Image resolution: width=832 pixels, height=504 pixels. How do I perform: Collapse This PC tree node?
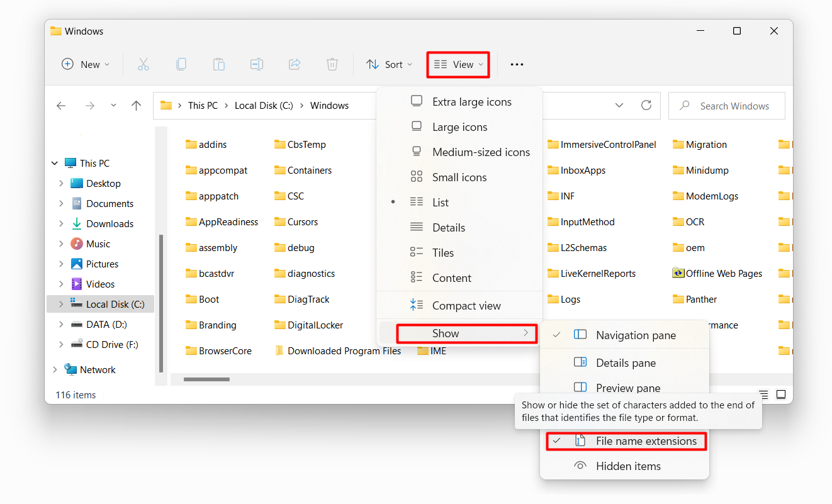pyautogui.click(x=55, y=163)
